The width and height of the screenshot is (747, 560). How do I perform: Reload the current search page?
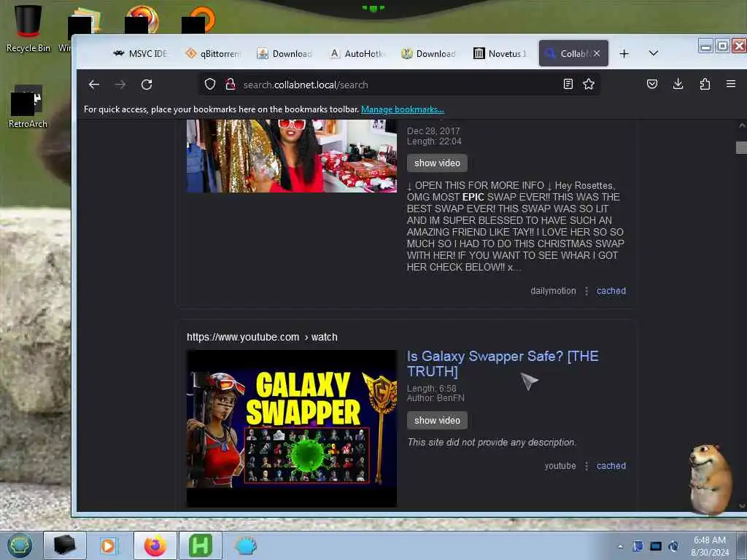147,85
